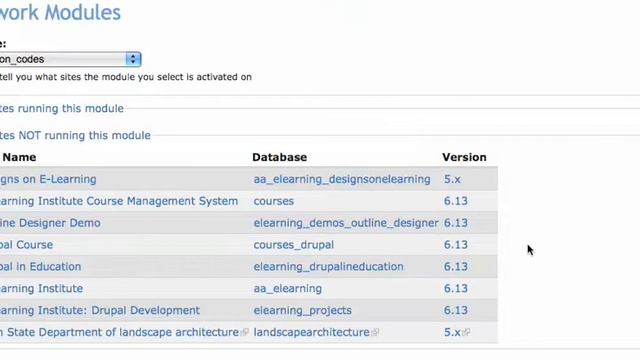Open the Drupal Course site link
The width and height of the screenshot is (640, 360).
[x=27, y=245]
